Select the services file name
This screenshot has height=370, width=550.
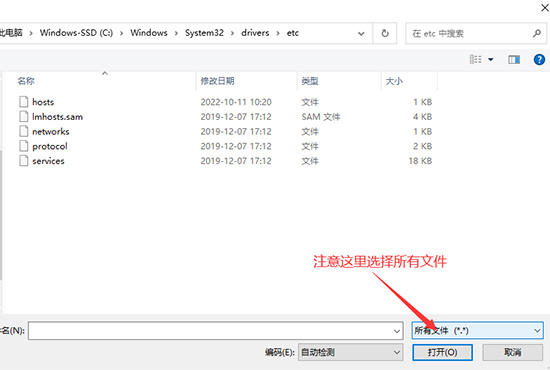pyautogui.click(x=48, y=161)
